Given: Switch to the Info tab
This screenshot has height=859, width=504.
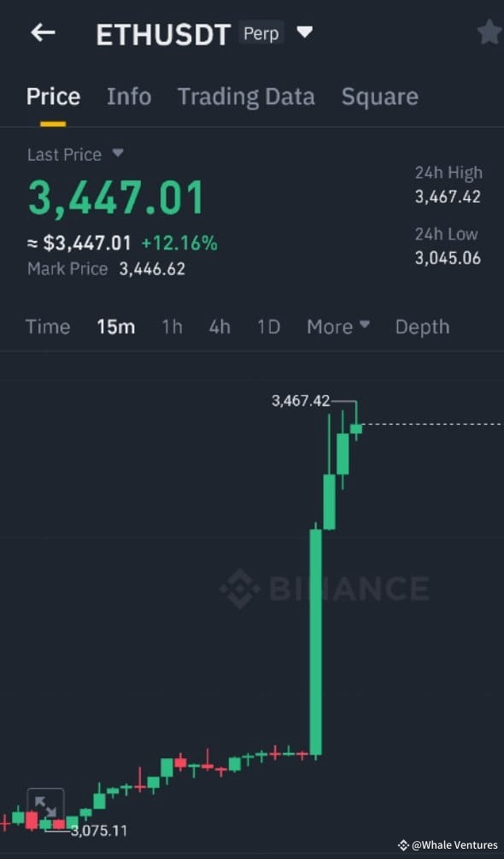Looking at the screenshot, I should click(x=129, y=97).
